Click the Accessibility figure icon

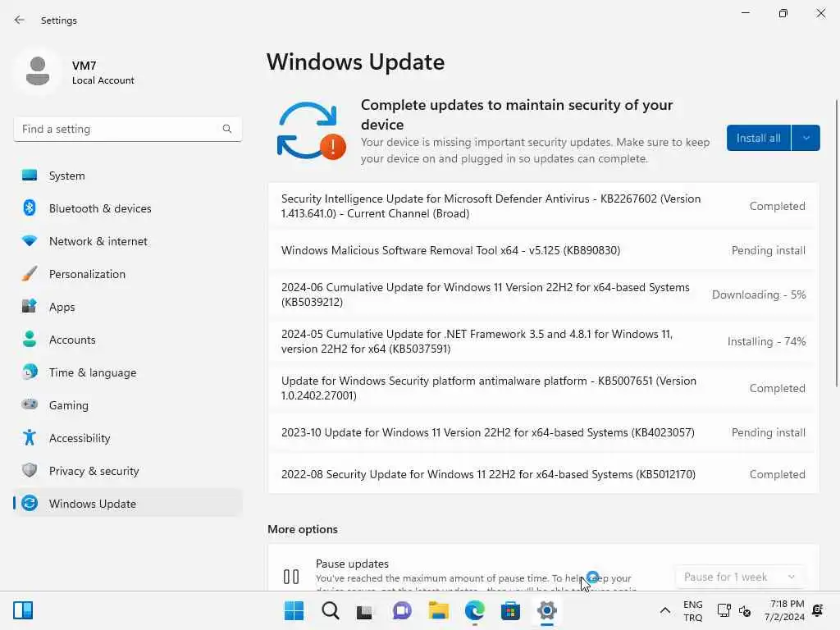point(30,438)
